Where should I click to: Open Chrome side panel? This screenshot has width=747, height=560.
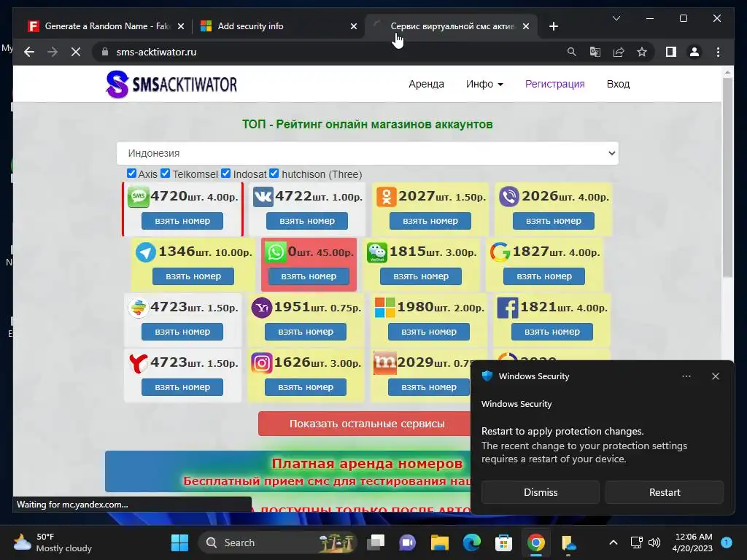coord(671,52)
